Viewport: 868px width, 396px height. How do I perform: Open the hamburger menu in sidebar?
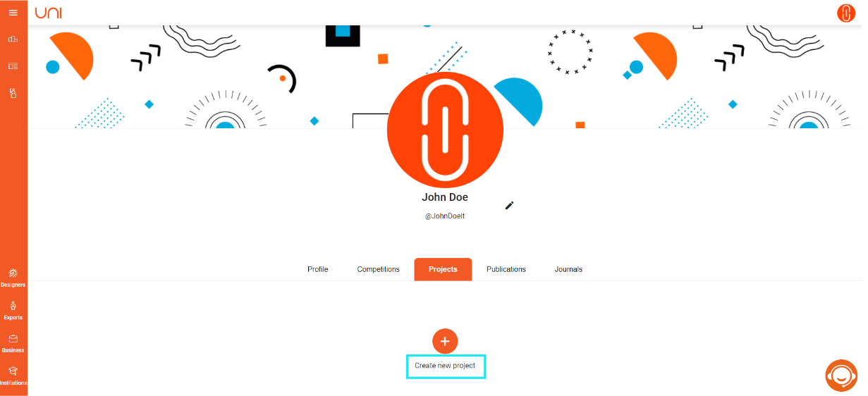[x=13, y=13]
